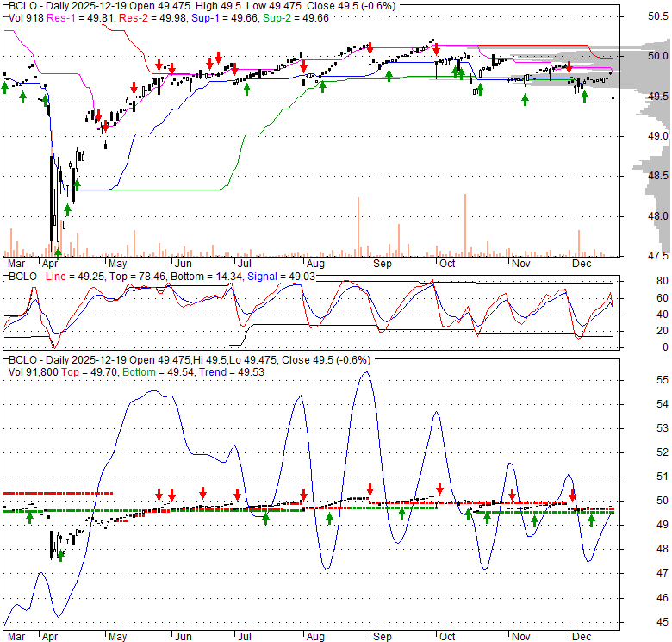Image resolution: width=672 pixels, height=642 pixels.
Task: Click red down arrow in December on bottom panel
Action: click(x=573, y=495)
